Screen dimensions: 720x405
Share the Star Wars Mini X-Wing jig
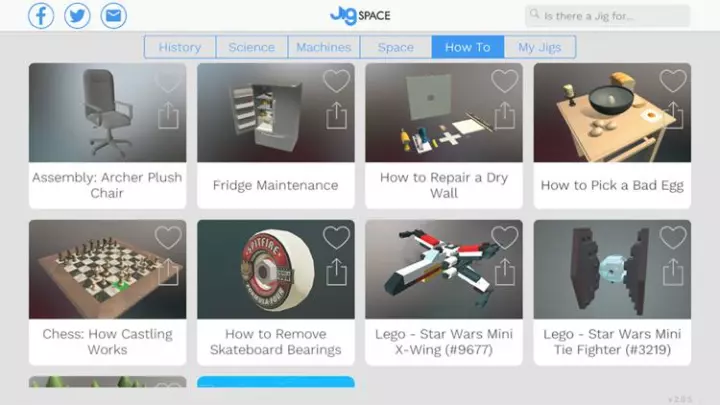[505, 272]
